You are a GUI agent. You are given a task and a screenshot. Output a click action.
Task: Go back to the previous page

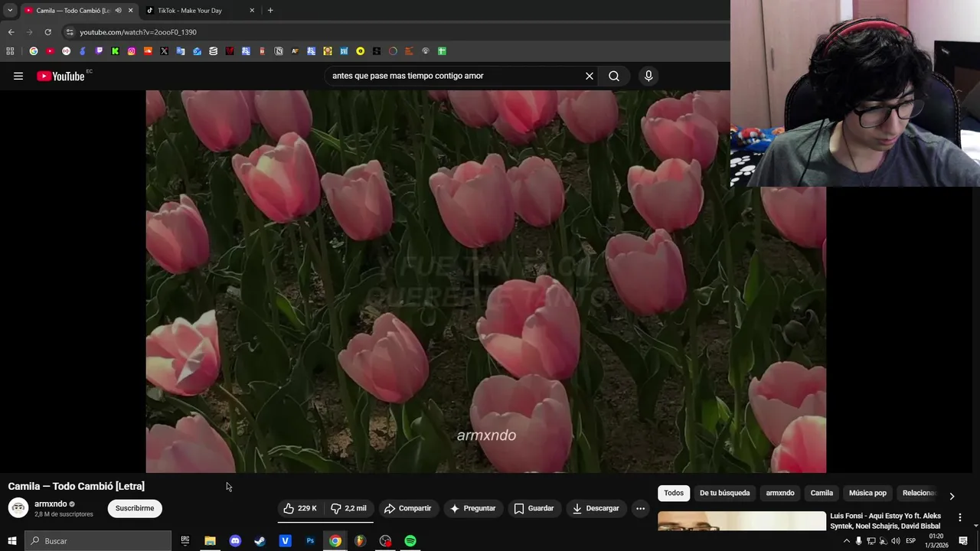click(11, 32)
